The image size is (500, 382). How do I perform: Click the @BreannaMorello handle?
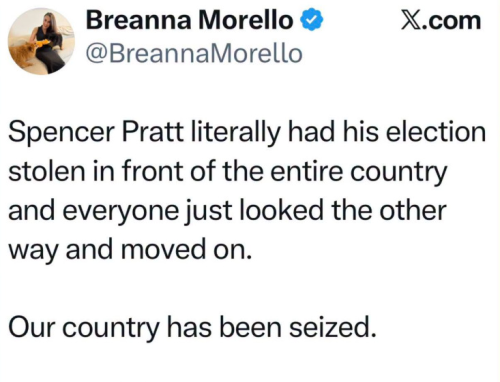(x=194, y=53)
